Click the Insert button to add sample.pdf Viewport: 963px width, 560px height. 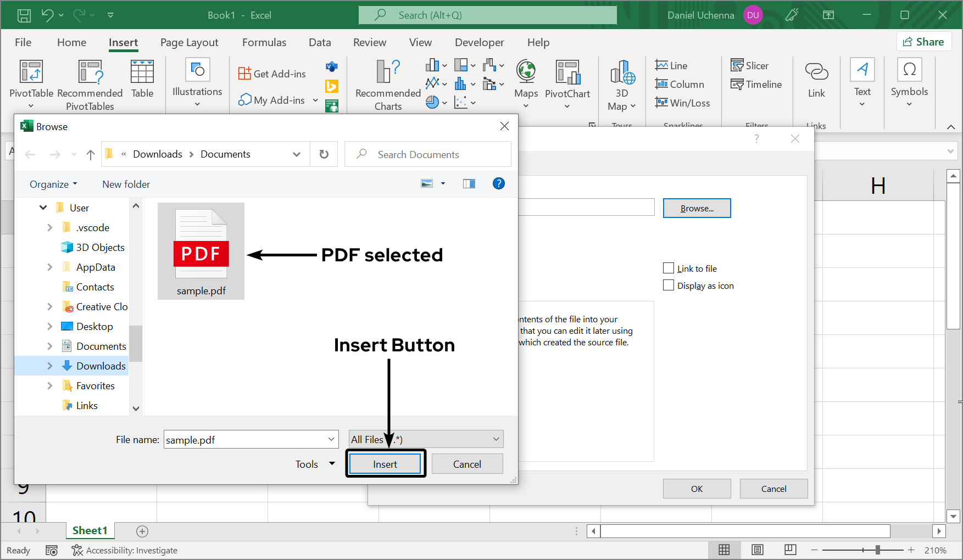point(385,463)
